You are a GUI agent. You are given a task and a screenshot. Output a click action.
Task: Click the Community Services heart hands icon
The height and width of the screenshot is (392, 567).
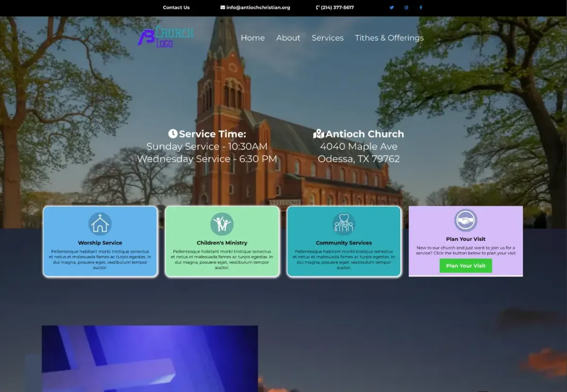coord(344,224)
